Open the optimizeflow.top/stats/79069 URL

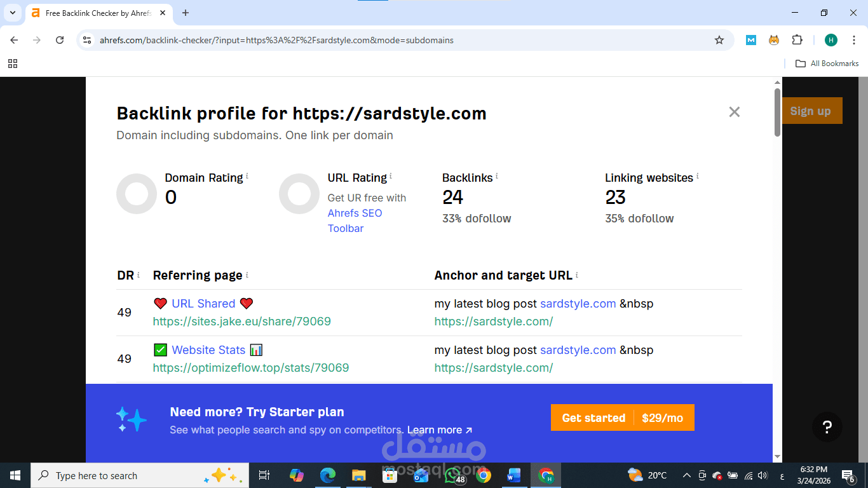tap(251, 368)
